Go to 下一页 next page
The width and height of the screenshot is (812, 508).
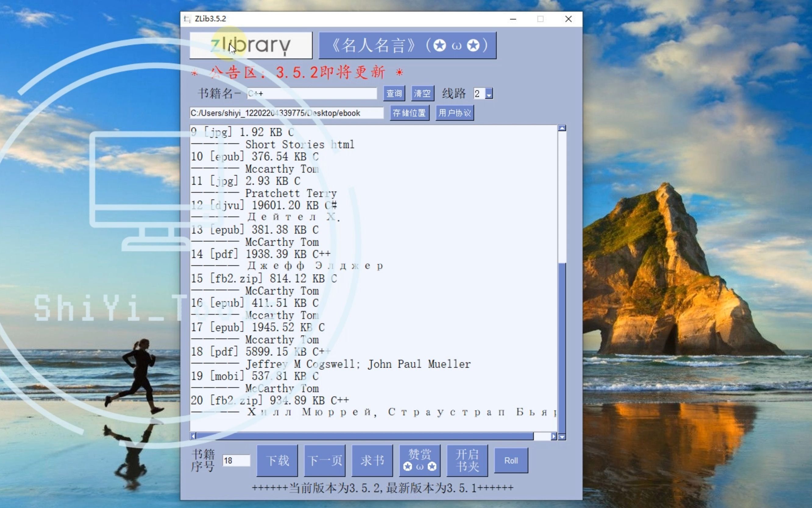click(x=324, y=460)
